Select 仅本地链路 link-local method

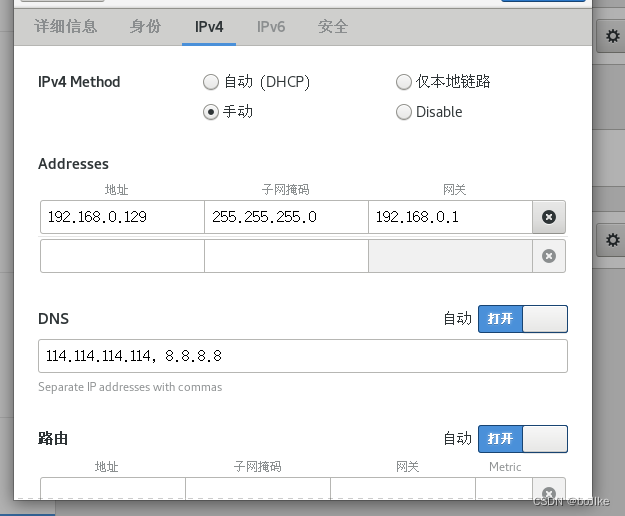[x=404, y=82]
